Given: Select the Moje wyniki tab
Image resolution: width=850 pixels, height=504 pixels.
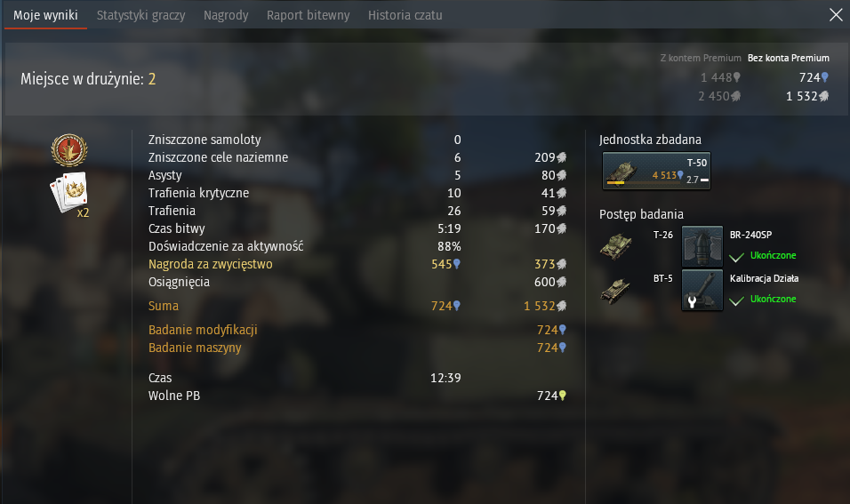Looking at the screenshot, I should tap(45, 15).
